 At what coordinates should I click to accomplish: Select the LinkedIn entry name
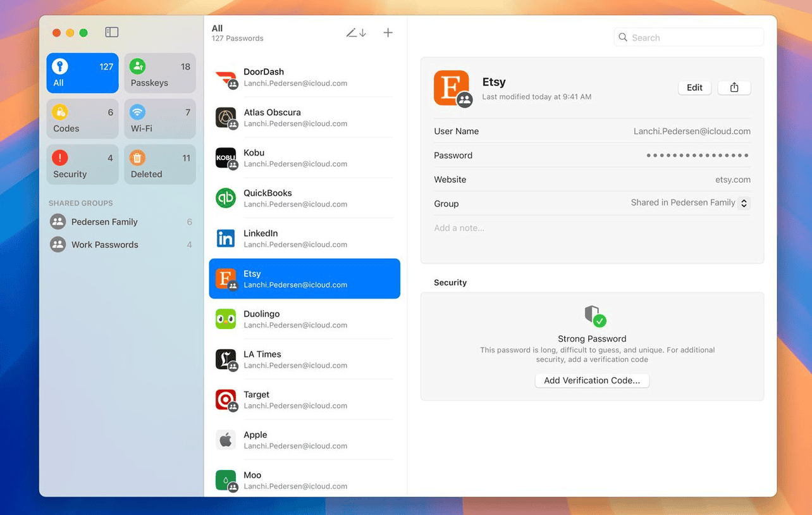point(261,233)
